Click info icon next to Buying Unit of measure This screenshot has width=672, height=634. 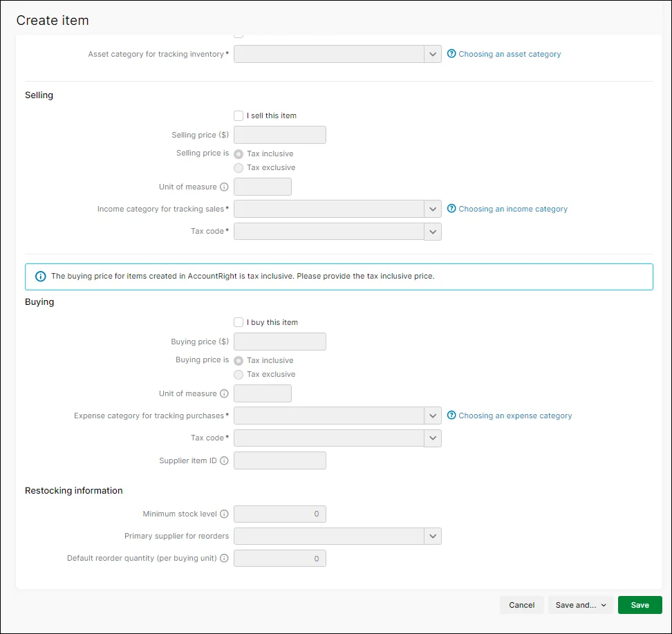(x=224, y=394)
